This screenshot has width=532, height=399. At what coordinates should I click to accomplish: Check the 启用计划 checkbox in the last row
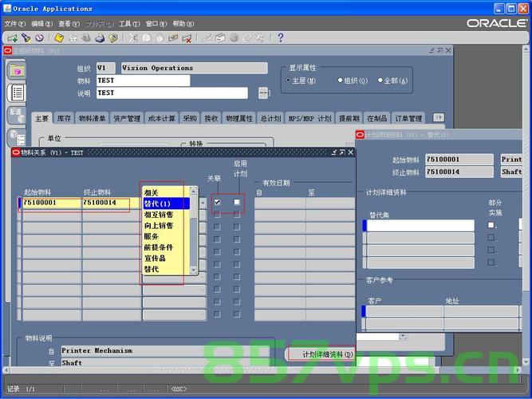click(237, 314)
